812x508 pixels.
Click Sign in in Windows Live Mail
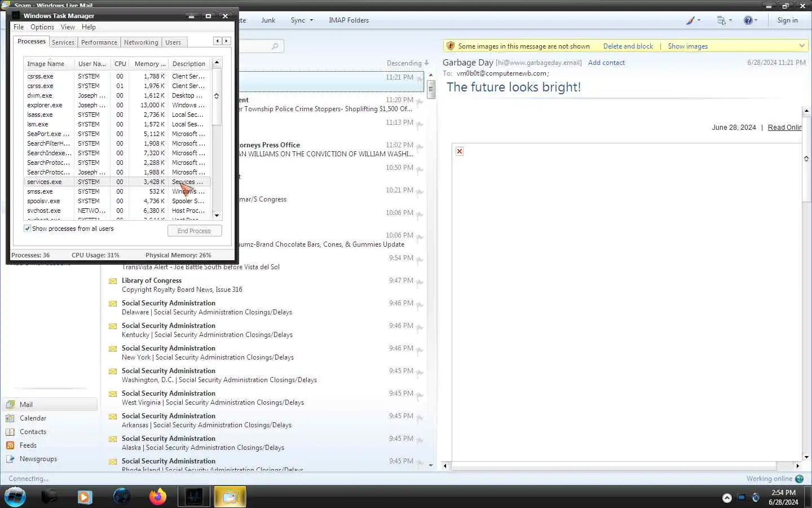[x=787, y=20]
